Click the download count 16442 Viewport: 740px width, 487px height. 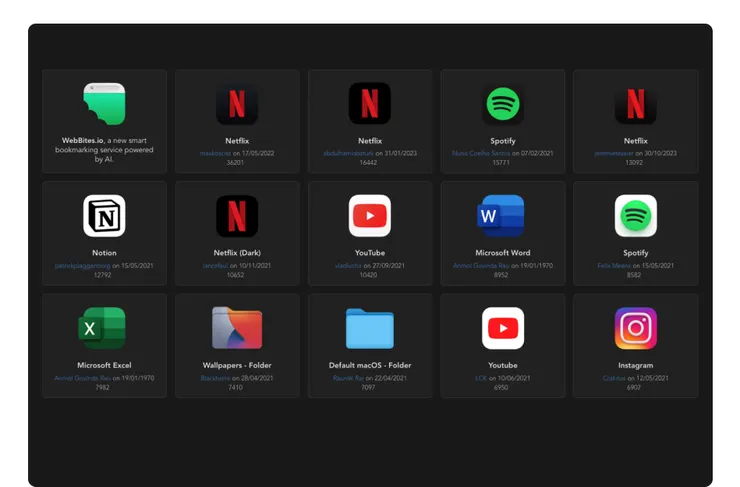click(368, 162)
